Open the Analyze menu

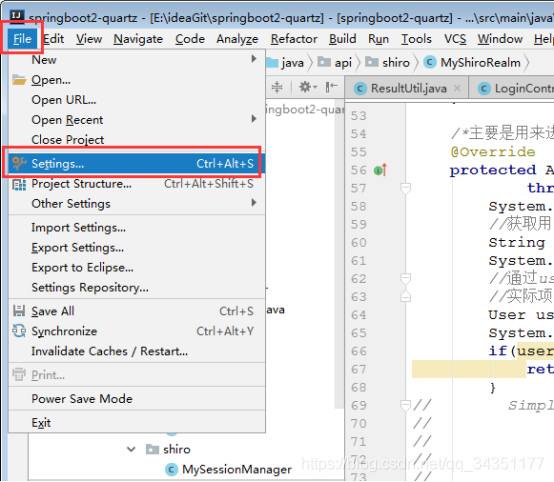pos(237,39)
